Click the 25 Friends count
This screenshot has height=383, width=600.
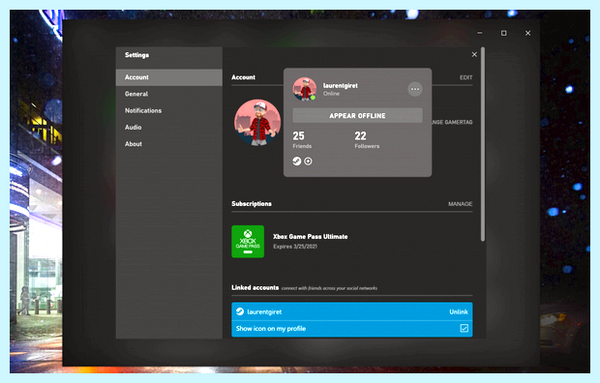click(302, 140)
